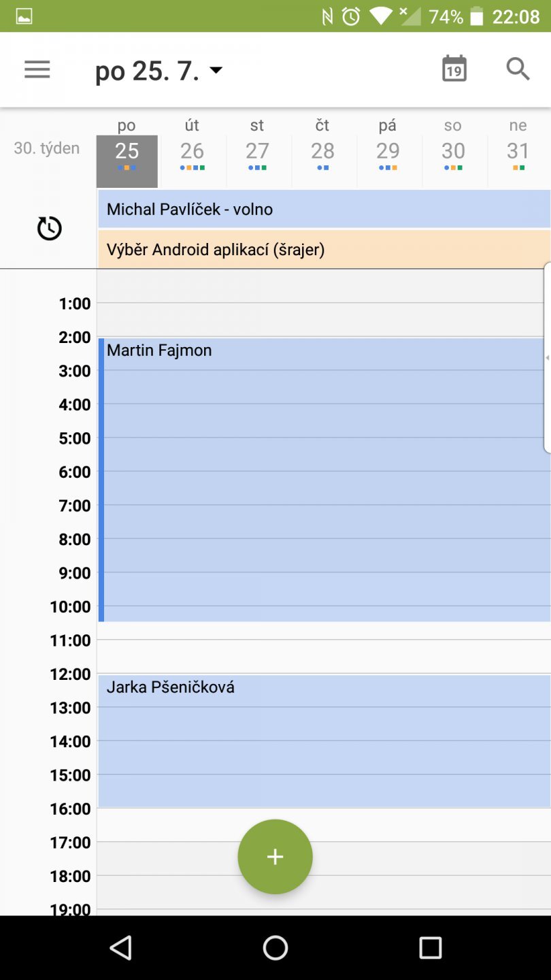The image size is (551, 980).
Task: Open the recent apps overview
Action: point(430,947)
